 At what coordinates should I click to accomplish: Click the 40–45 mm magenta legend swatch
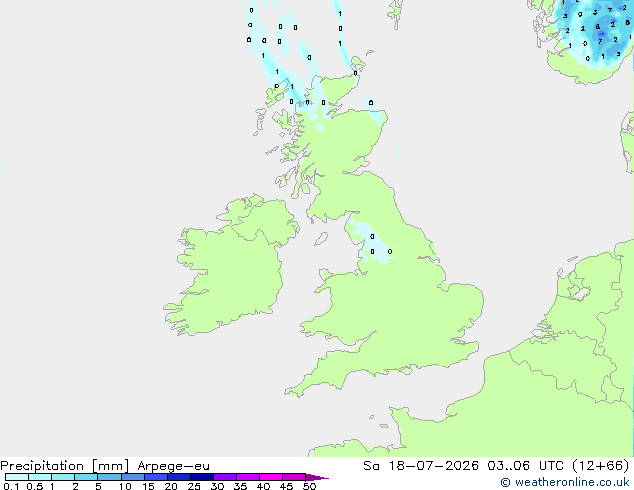pos(271,477)
